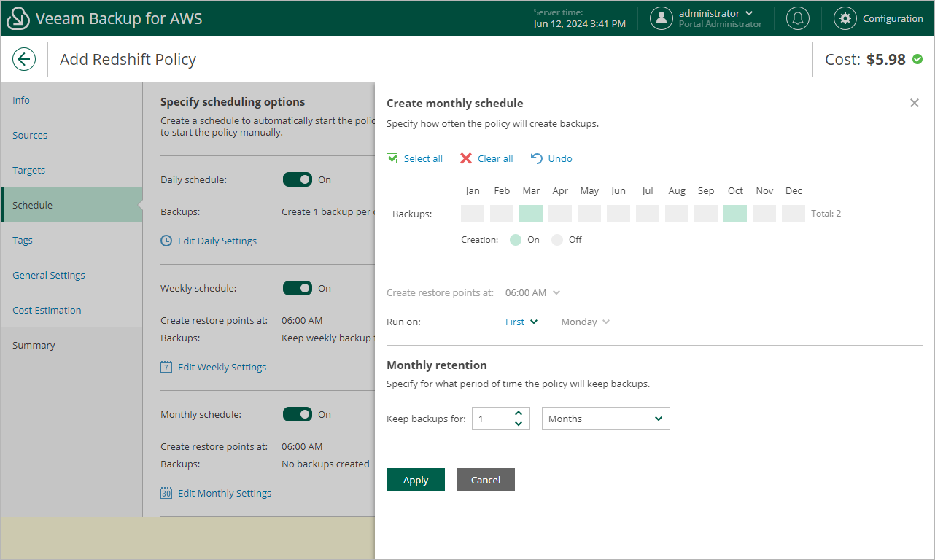
Task: Open Edit Monthly Settings link
Action: click(225, 493)
